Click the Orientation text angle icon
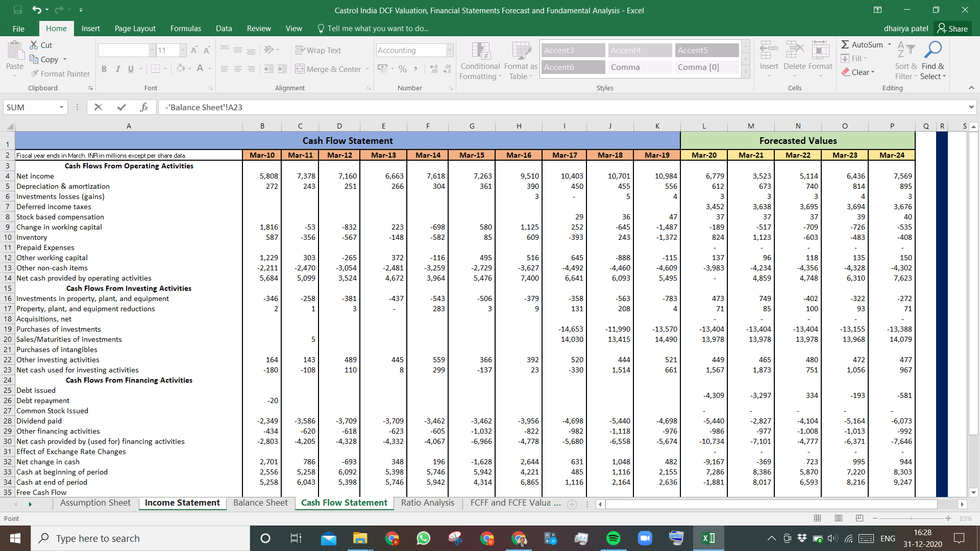This screenshot has height=551, width=980. [x=268, y=50]
